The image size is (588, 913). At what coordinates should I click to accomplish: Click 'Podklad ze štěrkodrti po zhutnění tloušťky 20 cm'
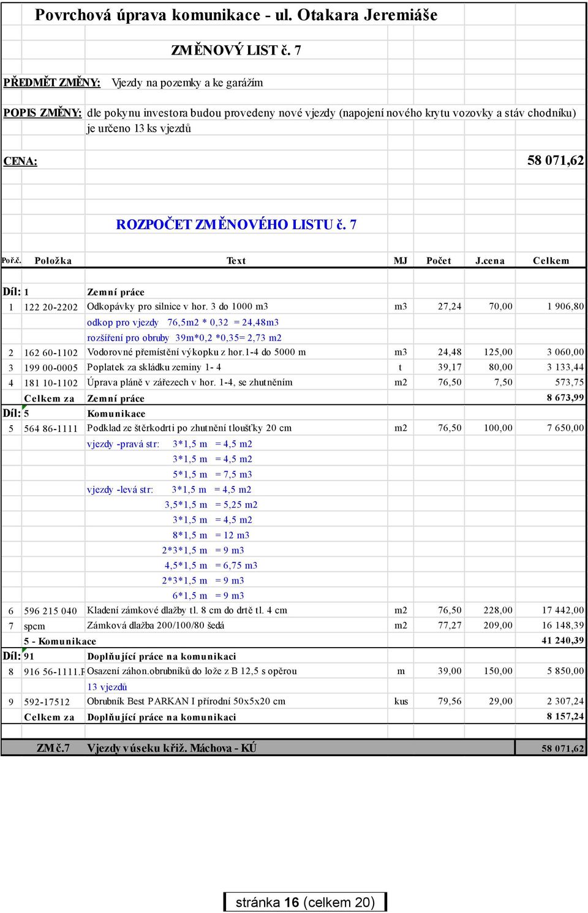coord(189,428)
